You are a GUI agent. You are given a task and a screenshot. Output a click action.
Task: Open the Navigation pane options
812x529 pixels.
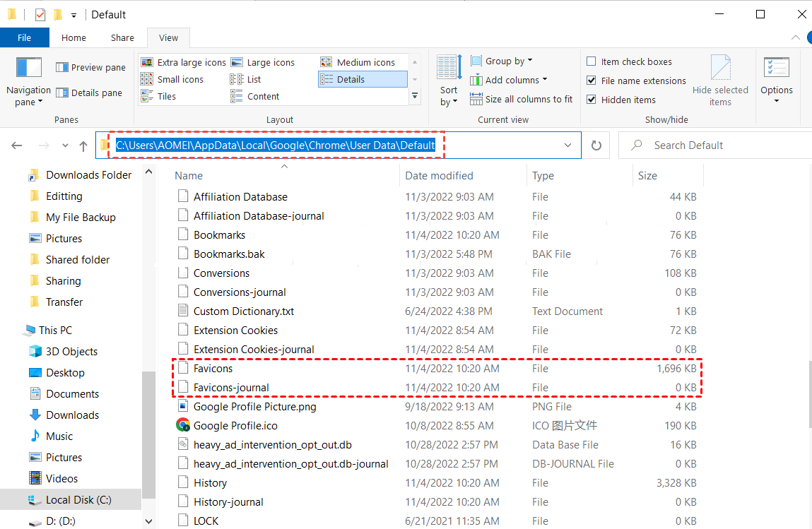(28, 80)
